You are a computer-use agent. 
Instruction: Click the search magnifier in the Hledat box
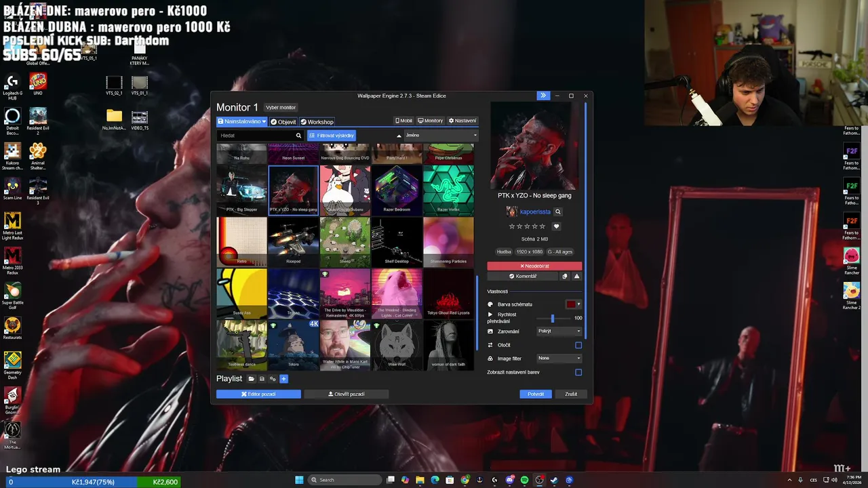click(x=298, y=136)
